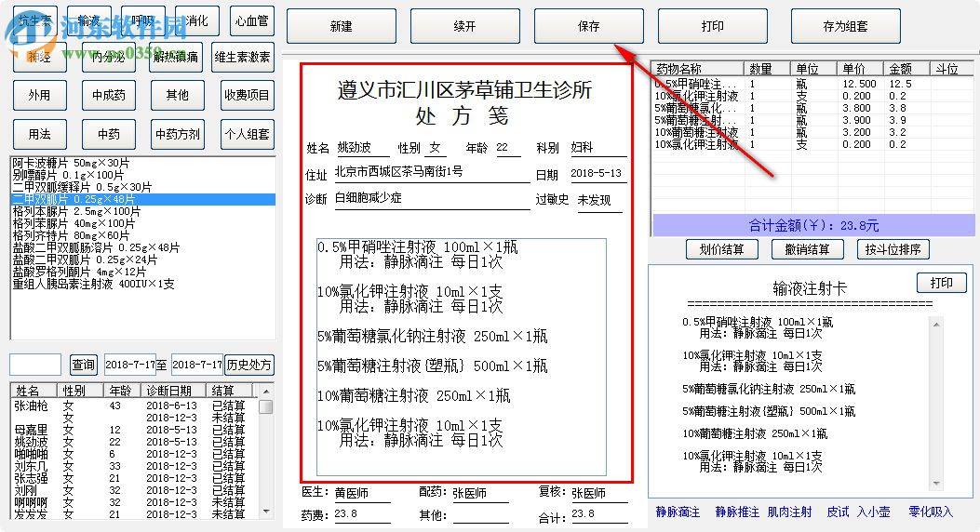This screenshot has height=532, width=980.
Task: Select patient row 张油枪
Action: 134,406
